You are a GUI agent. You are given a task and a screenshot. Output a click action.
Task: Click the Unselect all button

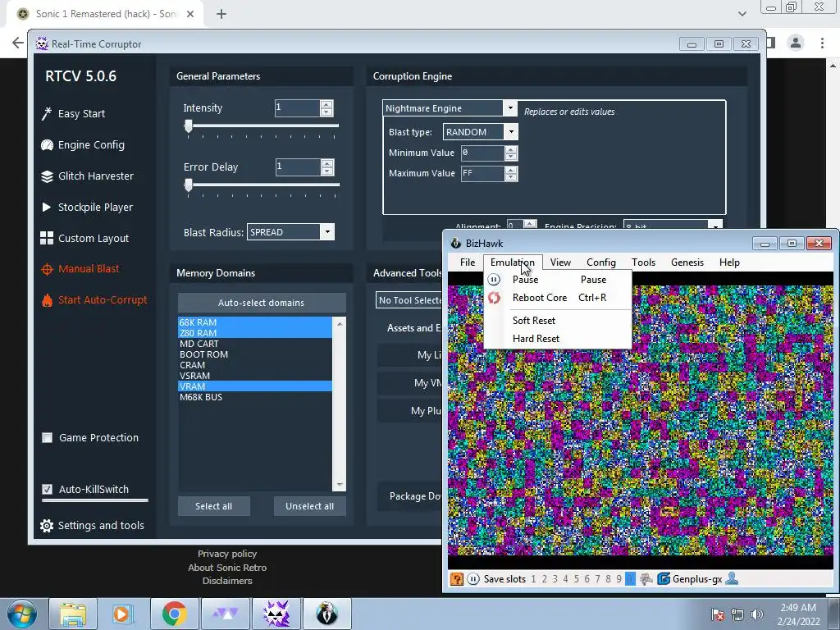309,506
